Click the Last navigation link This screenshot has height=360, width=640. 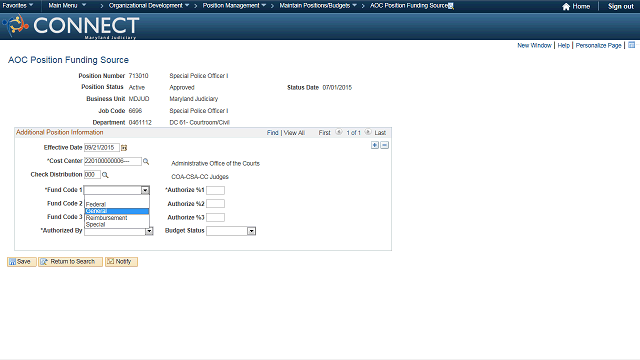(380, 133)
